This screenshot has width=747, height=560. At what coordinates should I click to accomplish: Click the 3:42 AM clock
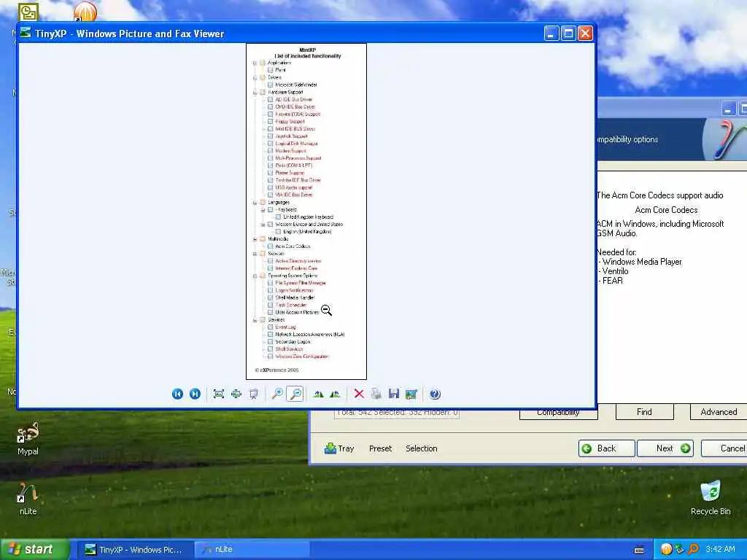pos(720,549)
